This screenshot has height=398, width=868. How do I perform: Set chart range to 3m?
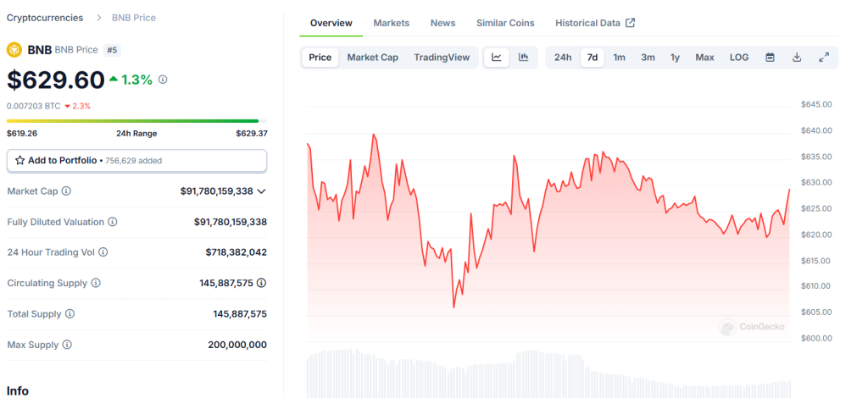[x=648, y=58]
